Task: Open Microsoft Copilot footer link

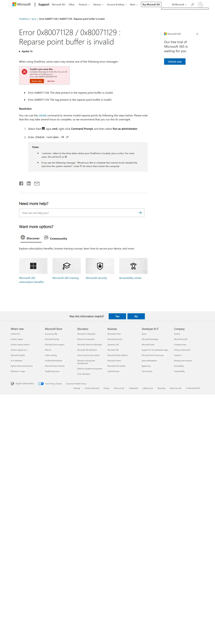Action: (x=18, y=355)
